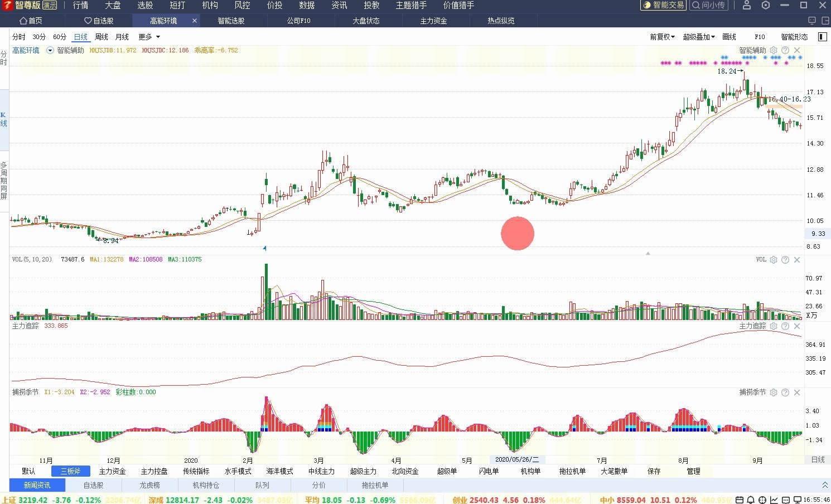Switch to 主力资金 top tab

click(433, 21)
